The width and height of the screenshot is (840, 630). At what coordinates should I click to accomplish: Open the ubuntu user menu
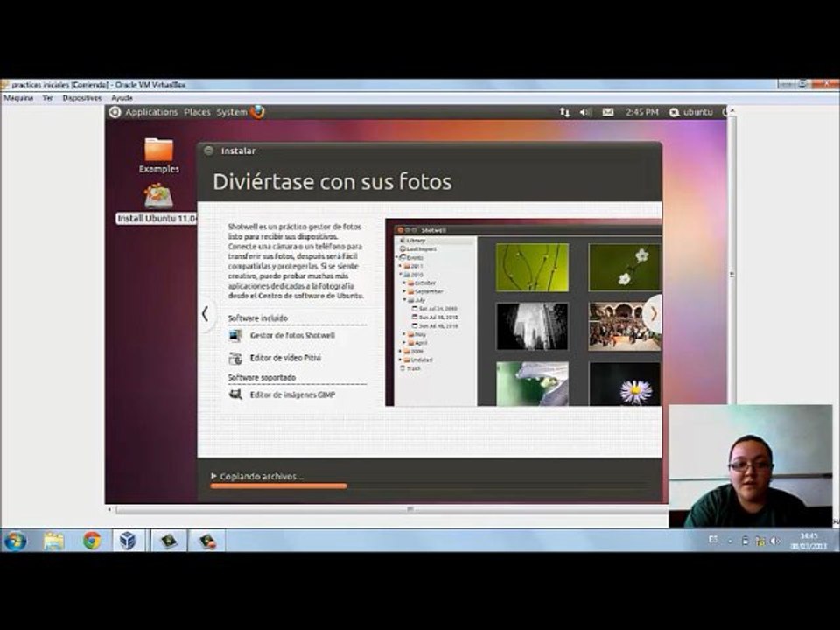point(691,112)
